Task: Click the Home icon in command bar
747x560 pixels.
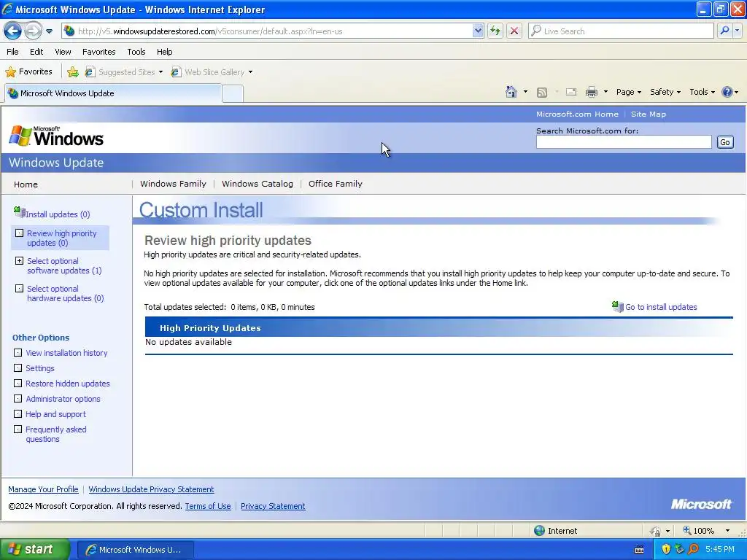Action: [511, 92]
